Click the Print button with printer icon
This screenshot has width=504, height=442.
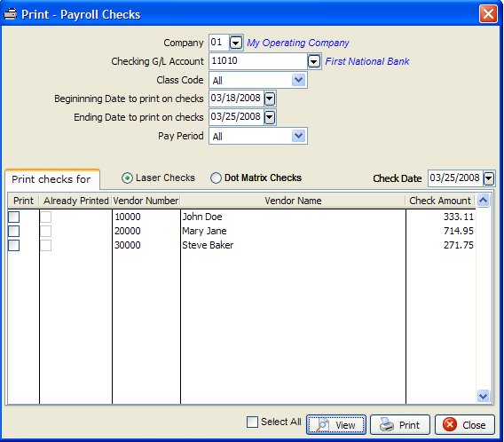point(400,424)
